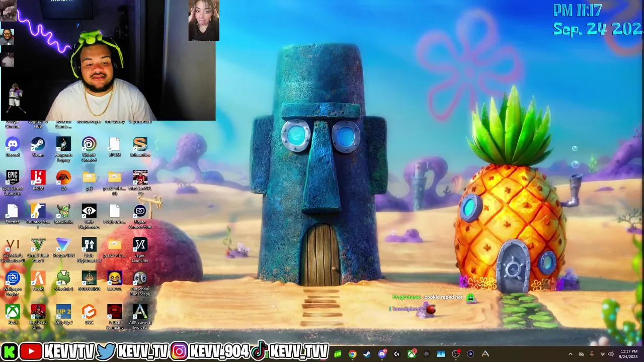Switch to Steam in the taskbar
644x362 pixels.
tap(367, 354)
